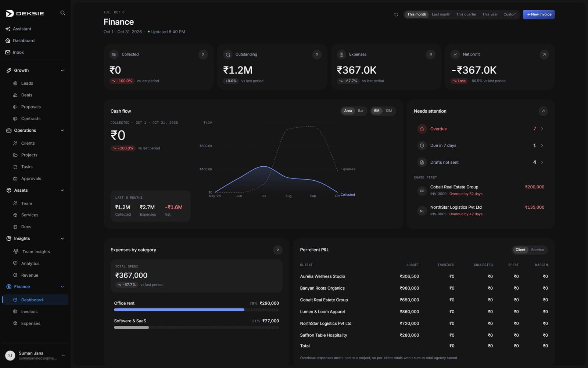This screenshot has height=368, width=588.
Task: Open Collected card arrow icon
Action: (x=203, y=54)
